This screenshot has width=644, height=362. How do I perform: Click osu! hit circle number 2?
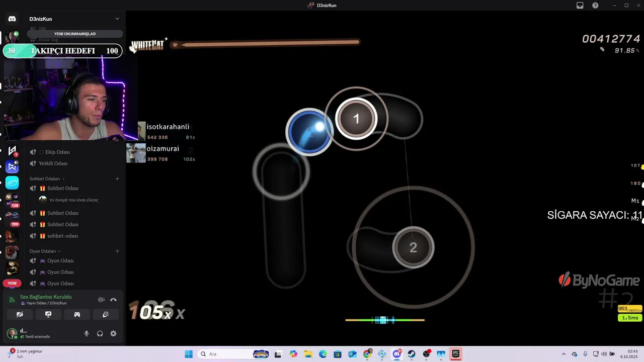[413, 247]
